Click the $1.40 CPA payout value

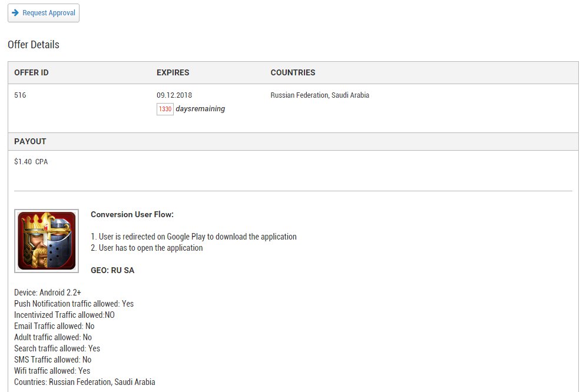pyautogui.click(x=31, y=161)
